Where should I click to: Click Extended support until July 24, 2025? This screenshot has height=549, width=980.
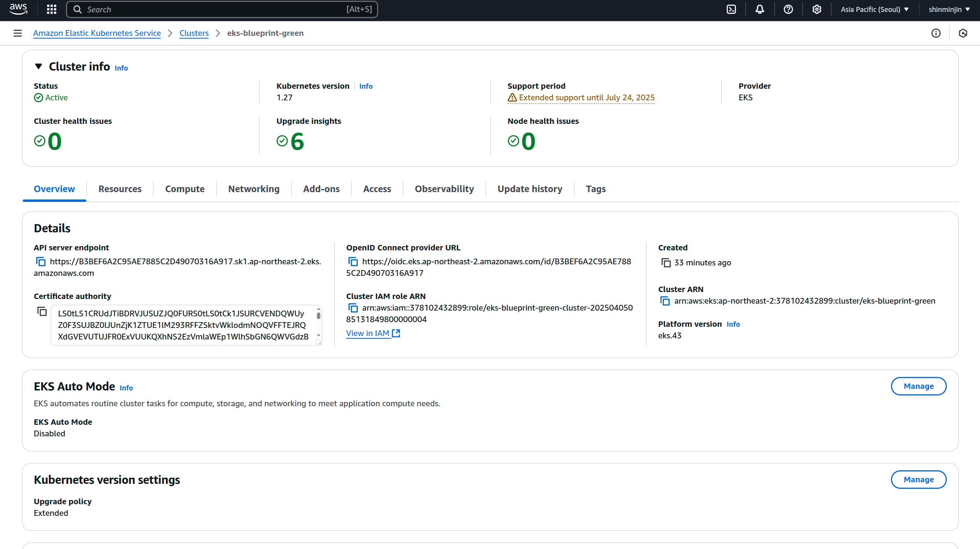[586, 98]
